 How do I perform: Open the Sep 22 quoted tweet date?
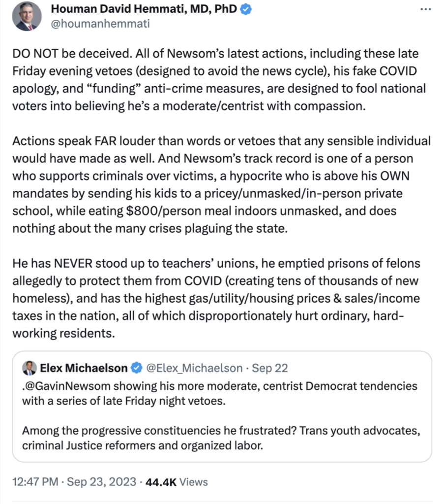click(269, 368)
